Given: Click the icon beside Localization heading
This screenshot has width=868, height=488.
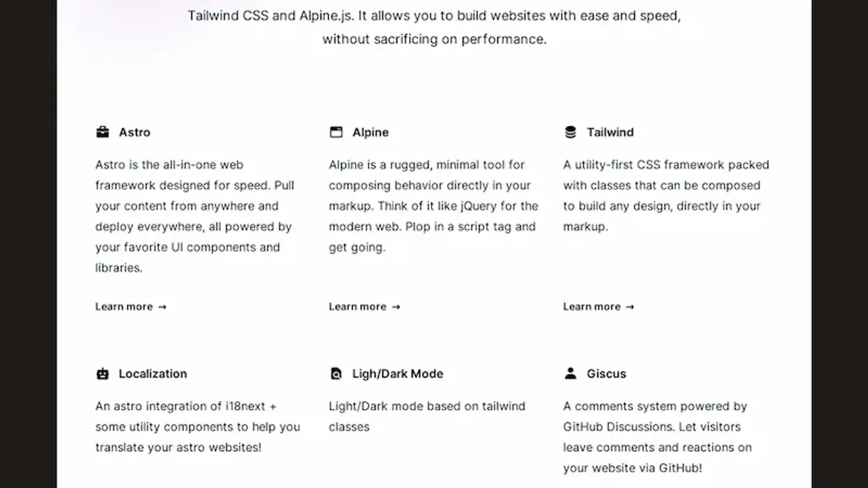Looking at the screenshot, I should [103, 374].
